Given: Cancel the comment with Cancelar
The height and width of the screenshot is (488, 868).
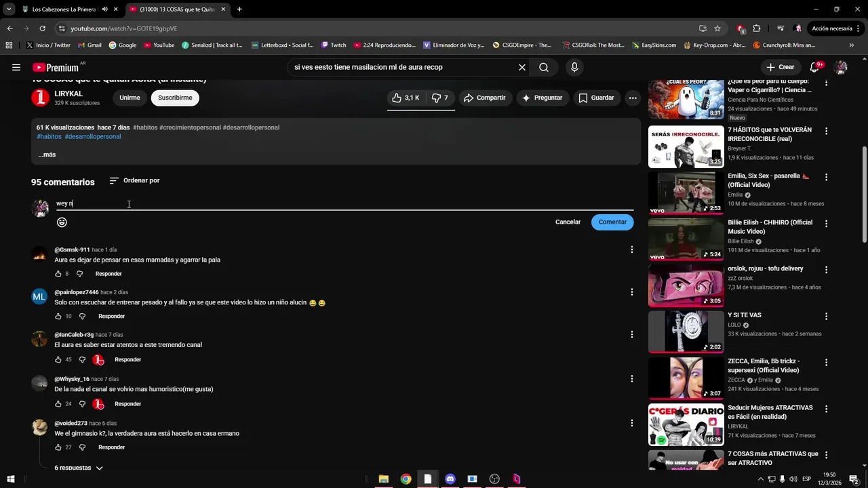Looking at the screenshot, I should point(568,222).
